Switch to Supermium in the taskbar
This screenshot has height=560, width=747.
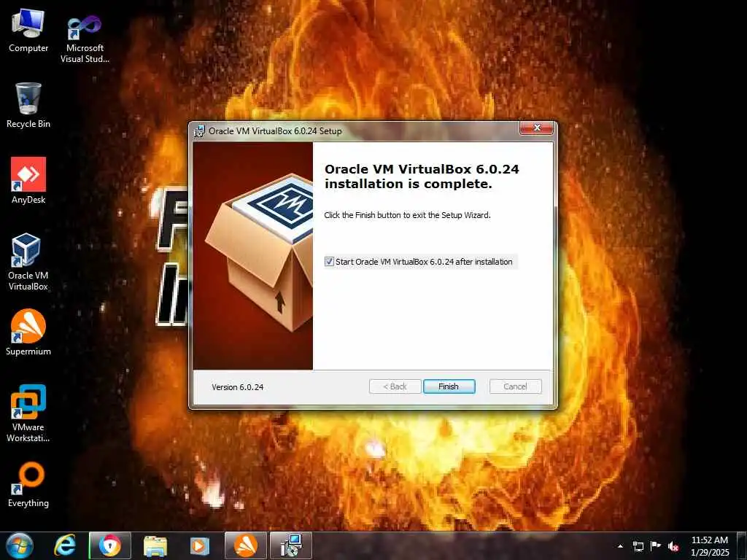(246, 545)
